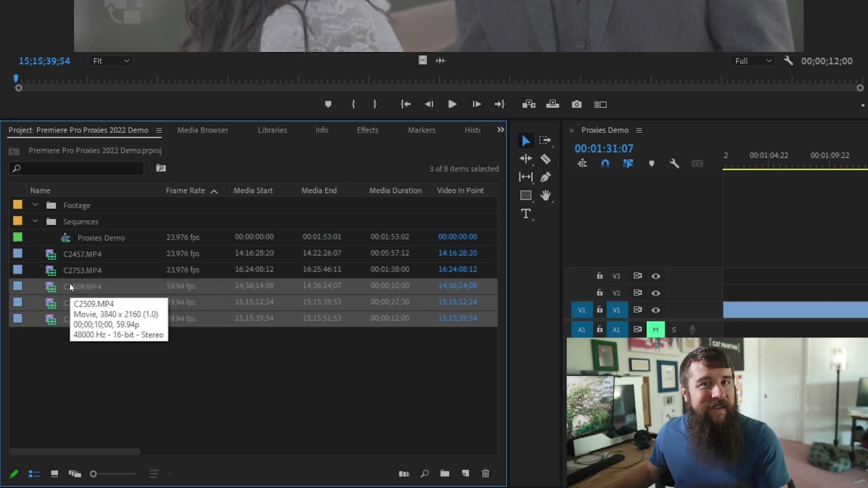Switch to Media Browser tab
Viewport: 868px width, 488px height.
click(203, 130)
